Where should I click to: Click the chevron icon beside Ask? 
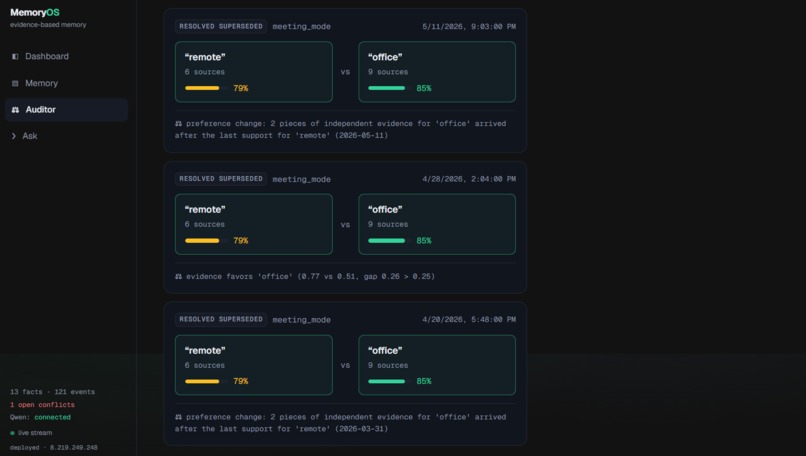pyautogui.click(x=13, y=136)
